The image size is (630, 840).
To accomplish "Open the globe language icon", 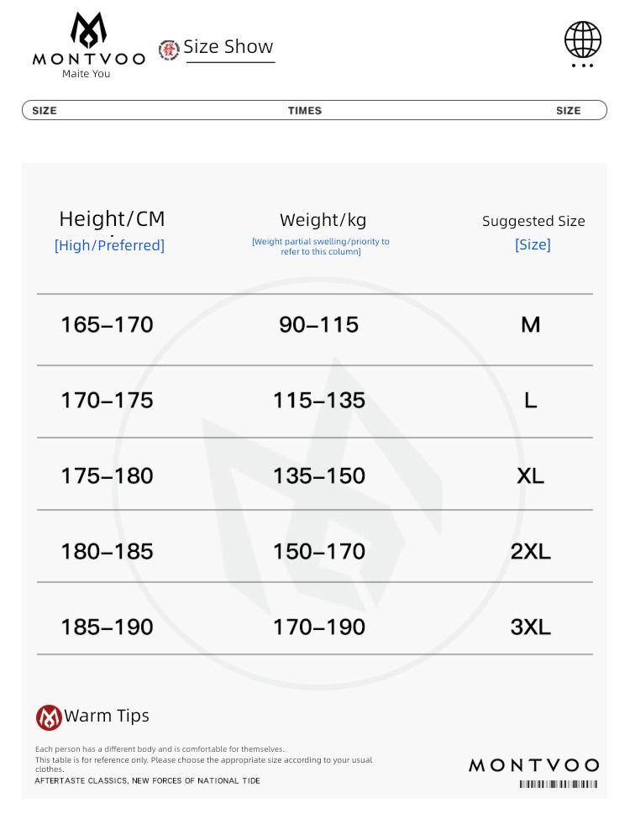I will (583, 39).
